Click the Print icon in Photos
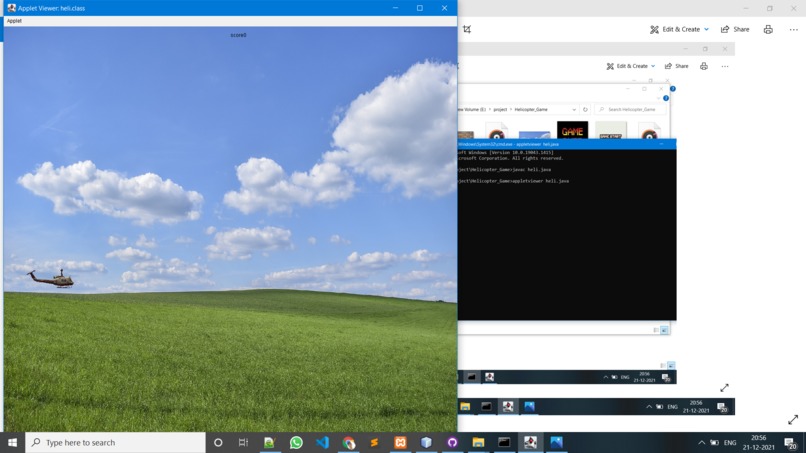The height and width of the screenshot is (453, 806). [768, 29]
